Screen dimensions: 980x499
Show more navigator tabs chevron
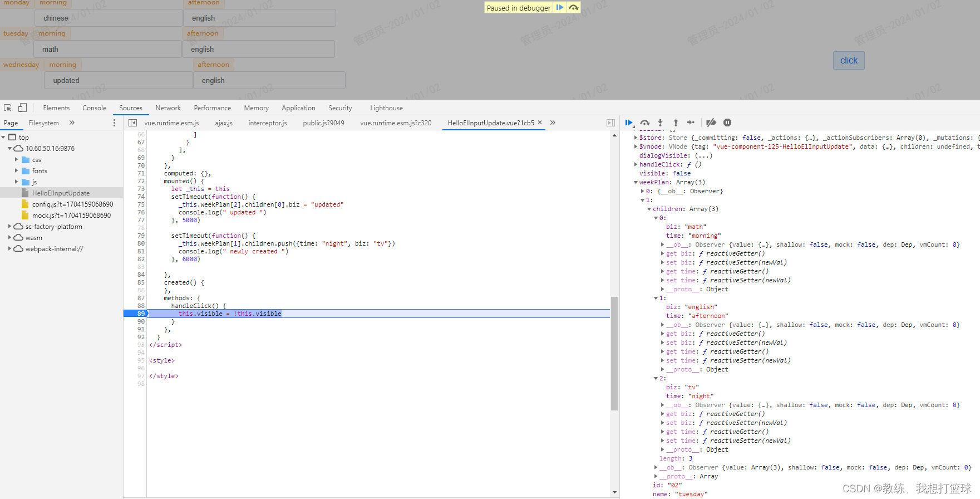click(72, 123)
